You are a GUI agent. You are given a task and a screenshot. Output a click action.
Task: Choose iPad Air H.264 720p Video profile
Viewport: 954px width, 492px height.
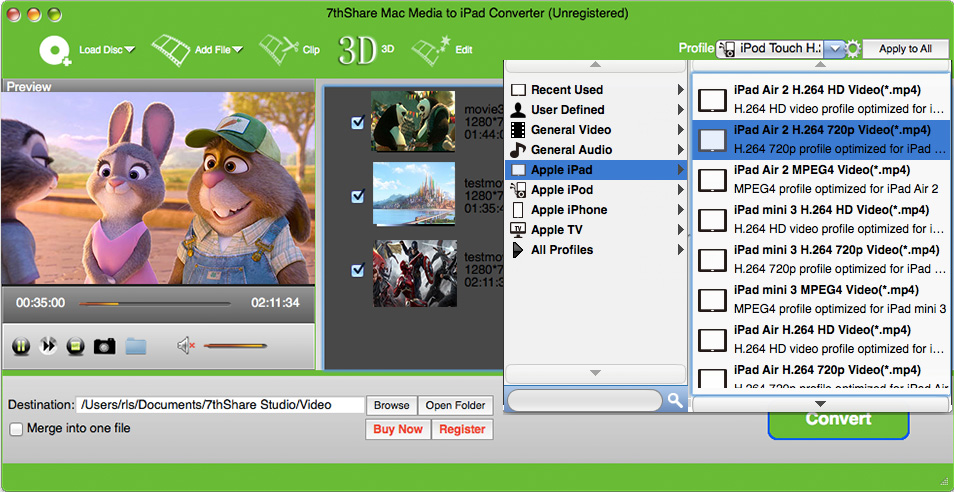tap(821, 375)
